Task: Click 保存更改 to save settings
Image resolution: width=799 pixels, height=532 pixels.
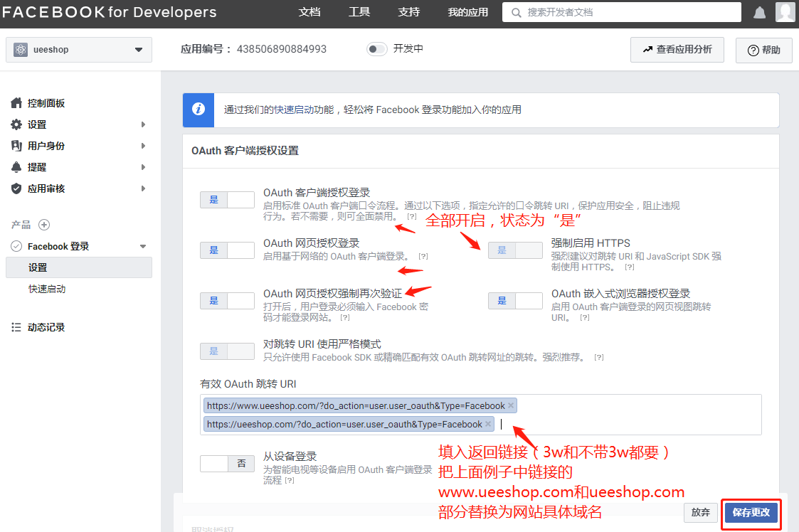Action: click(x=751, y=513)
